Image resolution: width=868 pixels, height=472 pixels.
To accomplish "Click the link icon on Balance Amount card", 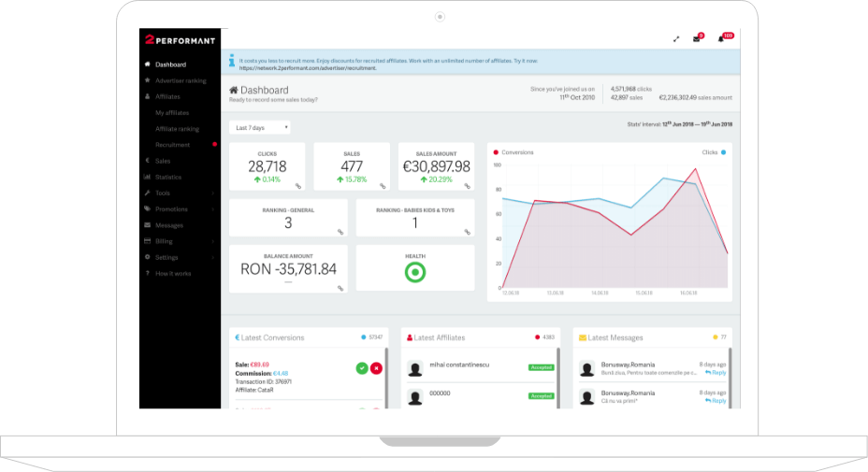I will click(340, 288).
